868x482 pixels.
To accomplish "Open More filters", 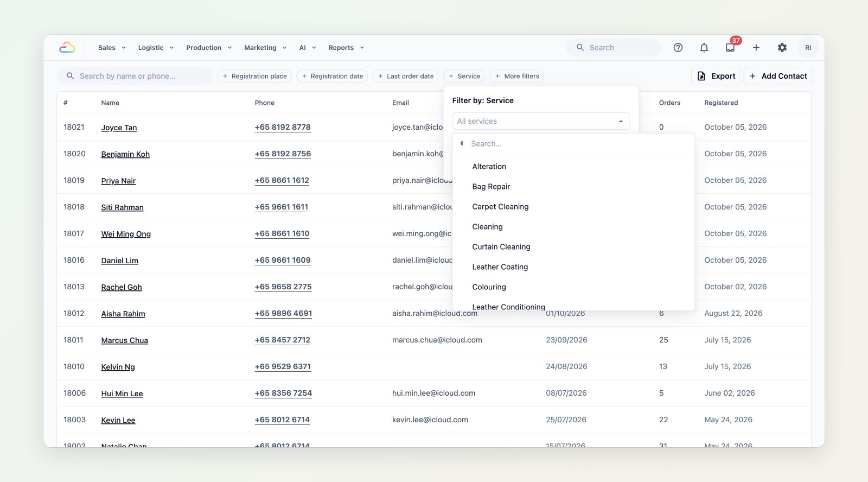I will (x=517, y=76).
